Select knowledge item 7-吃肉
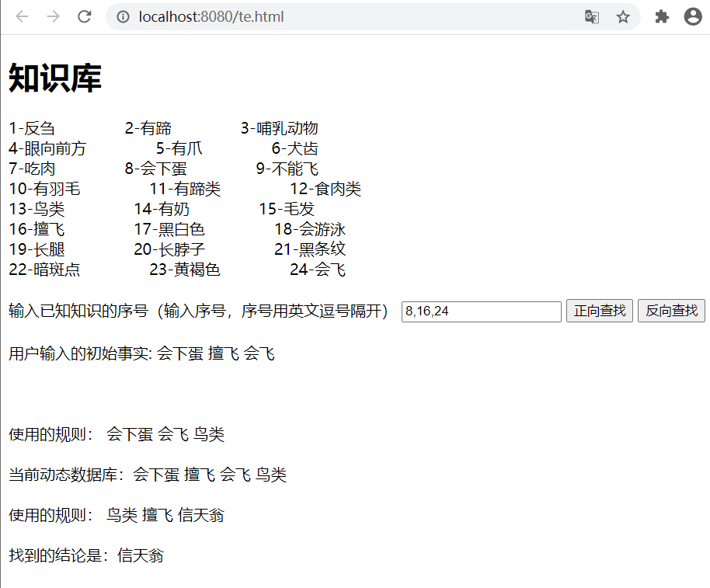Screen dimensions: 710x588 coord(32,169)
